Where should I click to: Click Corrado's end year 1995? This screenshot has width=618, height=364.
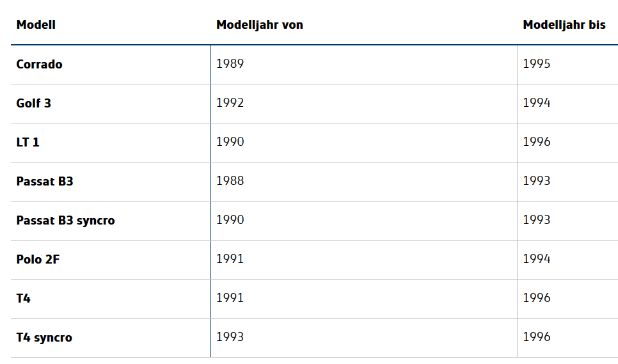pos(536,64)
